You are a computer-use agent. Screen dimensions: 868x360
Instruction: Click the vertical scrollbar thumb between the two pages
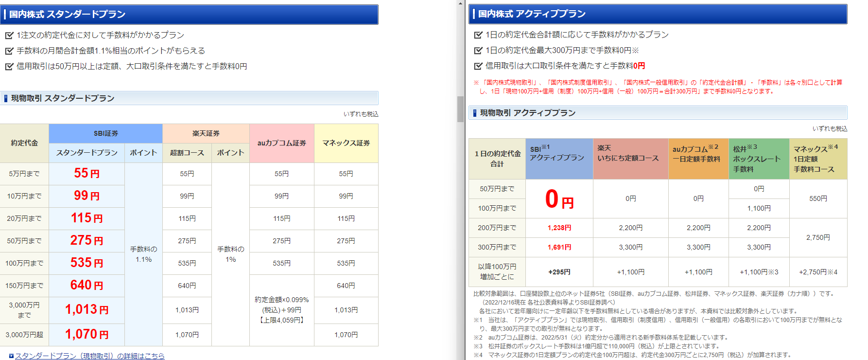pyautogui.click(x=460, y=109)
